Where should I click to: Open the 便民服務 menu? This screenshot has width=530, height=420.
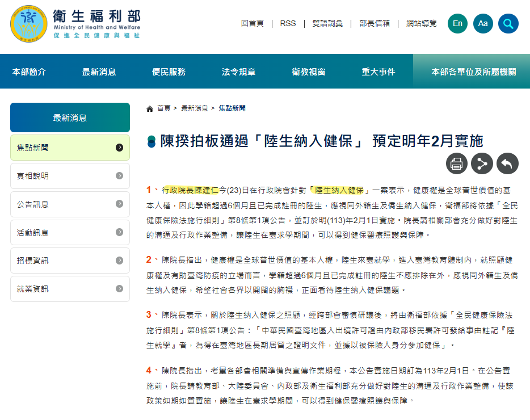169,72
